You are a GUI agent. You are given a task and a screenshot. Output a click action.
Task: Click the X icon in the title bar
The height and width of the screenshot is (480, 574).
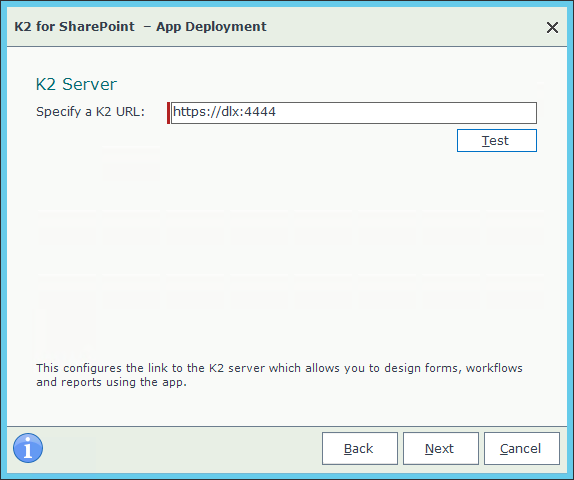pos(552,27)
